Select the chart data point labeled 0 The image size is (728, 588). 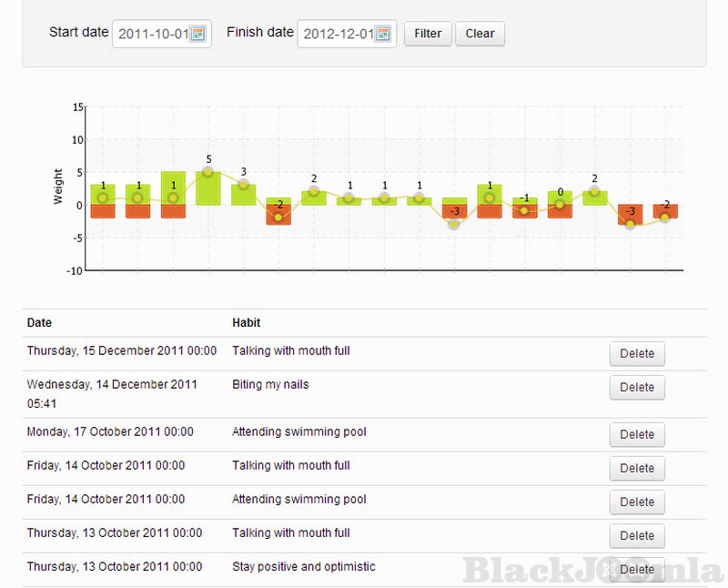click(560, 205)
